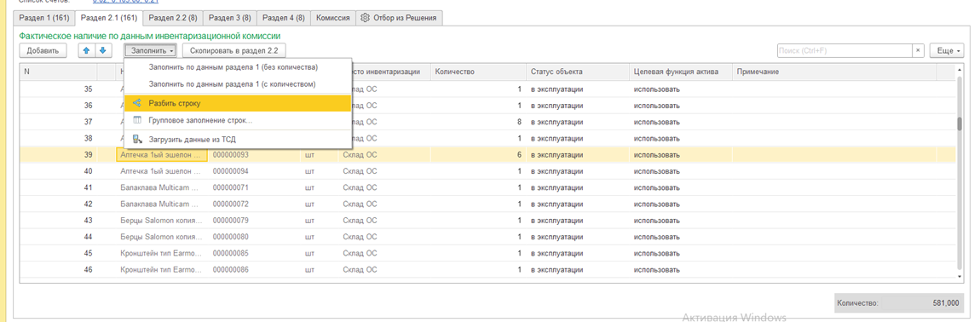This screenshot has height=322, width=980.
Task: Click Скопировать в раздел 2.2 button
Action: tap(234, 50)
